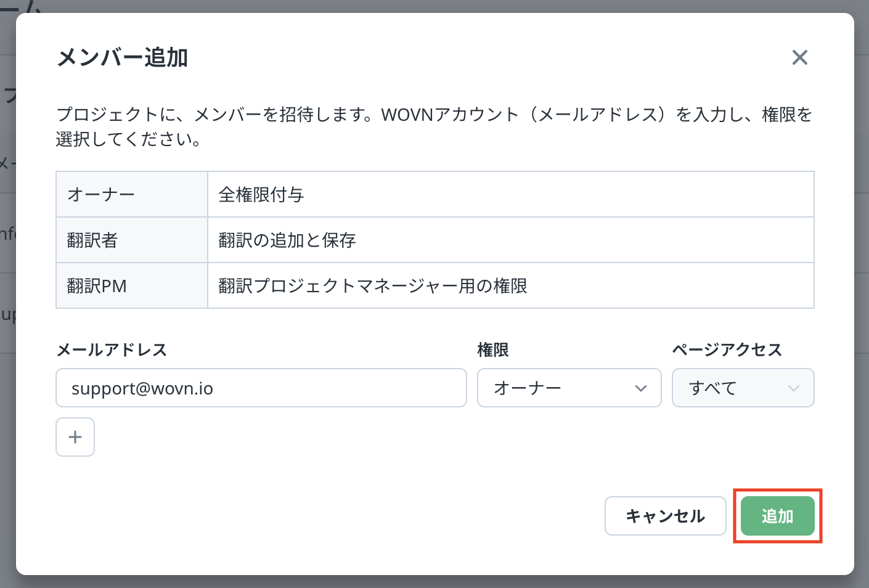Screen dimensions: 869x588
Task: Close the メンバー追加 dialog with the X icon
Action: point(799,57)
